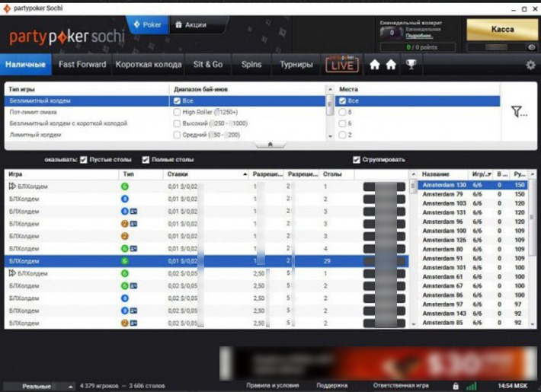Toggle the Пустые столы checkbox
The image size is (541, 392).
point(84,160)
